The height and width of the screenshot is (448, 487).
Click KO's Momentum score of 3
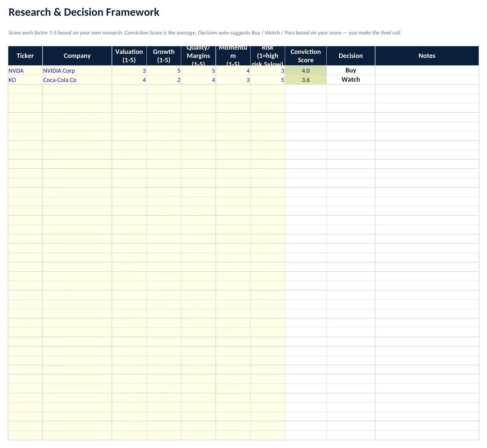pos(233,80)
